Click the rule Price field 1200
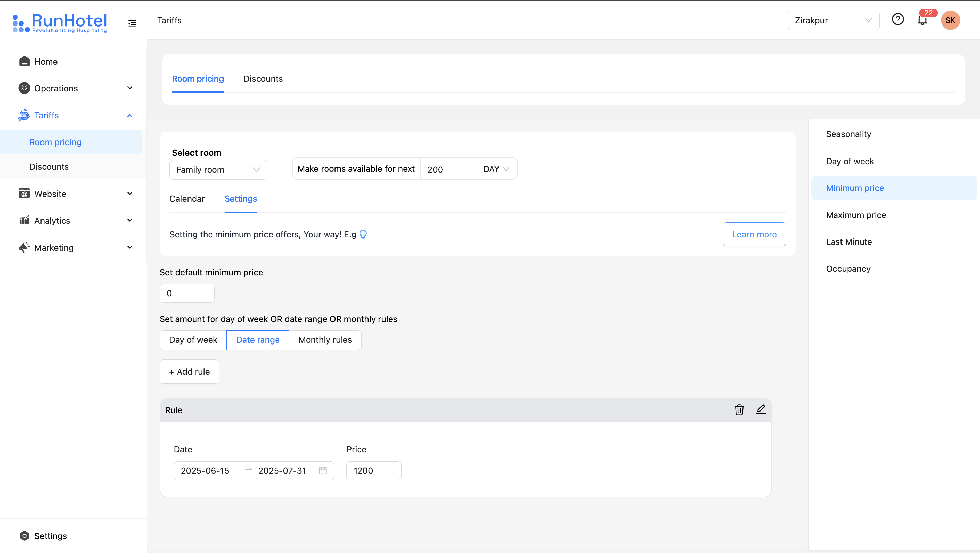 pyautogui.click(x=374, y=470)
